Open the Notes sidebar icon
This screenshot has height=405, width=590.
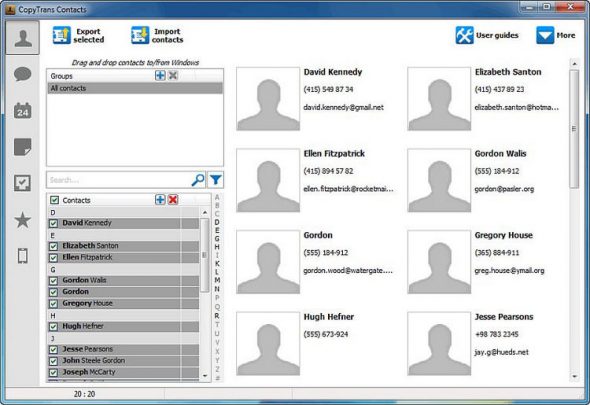23,147
